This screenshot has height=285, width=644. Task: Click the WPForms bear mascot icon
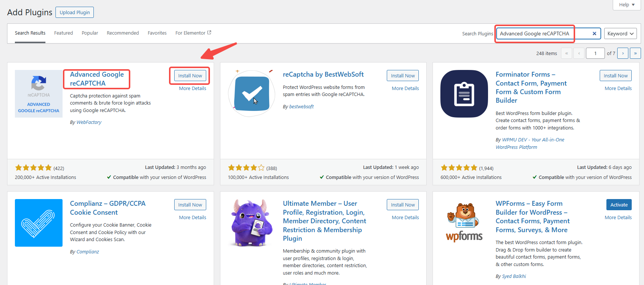[464, 223]
